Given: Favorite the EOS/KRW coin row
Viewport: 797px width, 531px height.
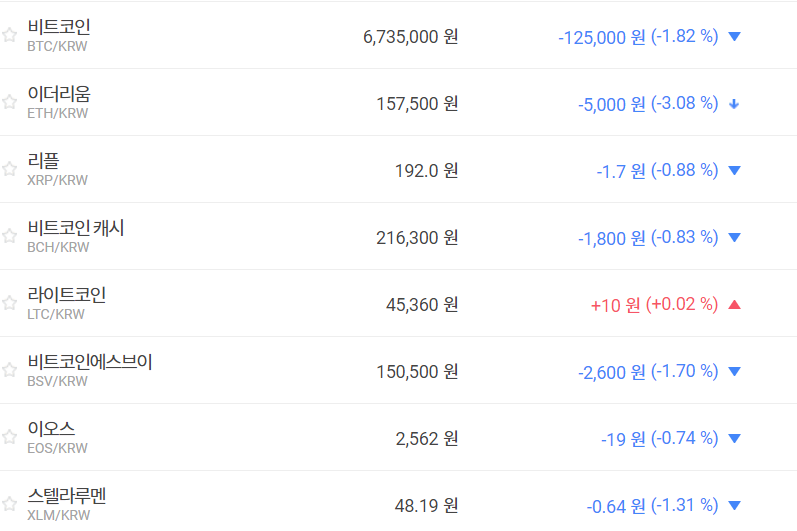Looking at the screenshot, I should coord(10,437).
